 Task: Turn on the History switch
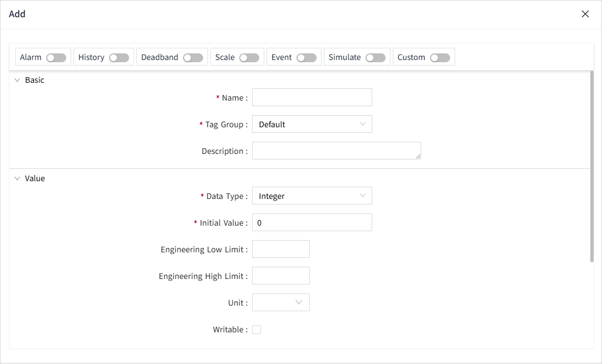119,58
